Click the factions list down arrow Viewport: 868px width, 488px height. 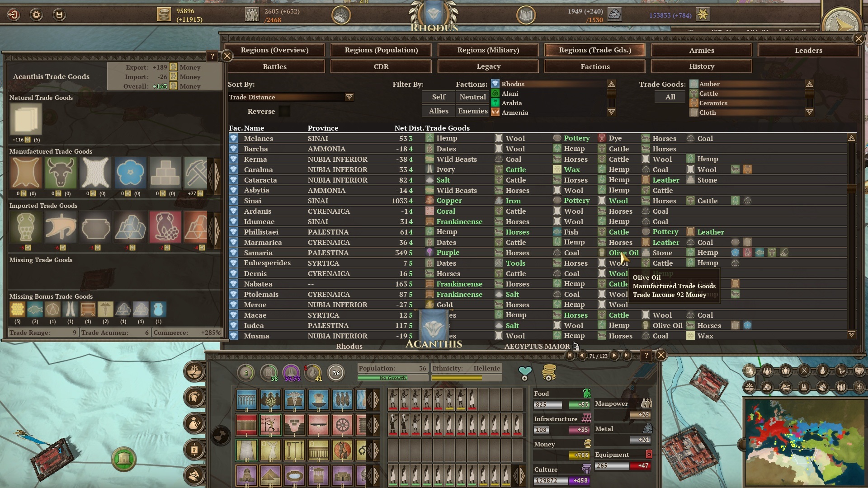tap(611, 112)
